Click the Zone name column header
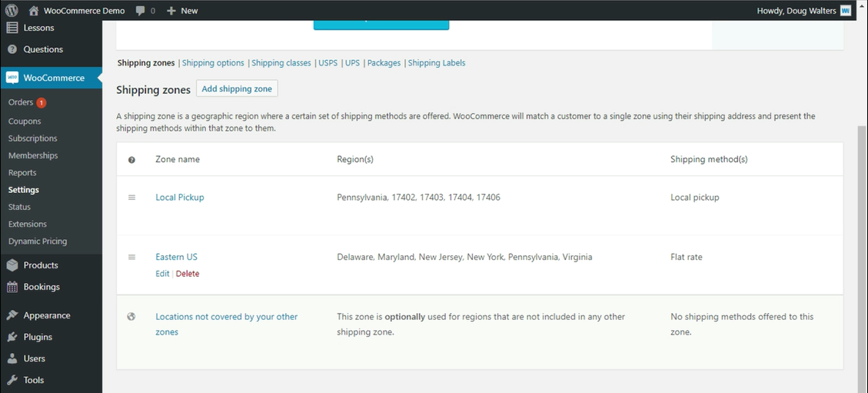Viewport: 868px width, 393px height. coord(178,159)
